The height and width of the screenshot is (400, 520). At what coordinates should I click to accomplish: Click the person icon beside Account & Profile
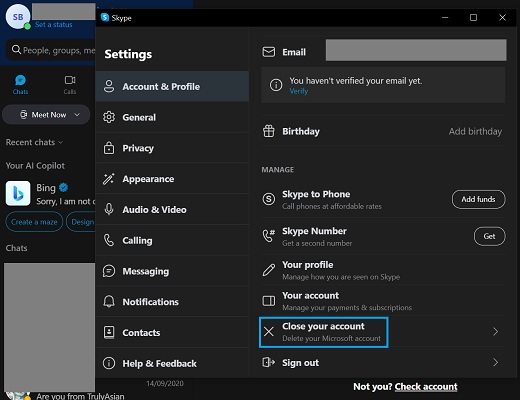(x=109, y=86)
